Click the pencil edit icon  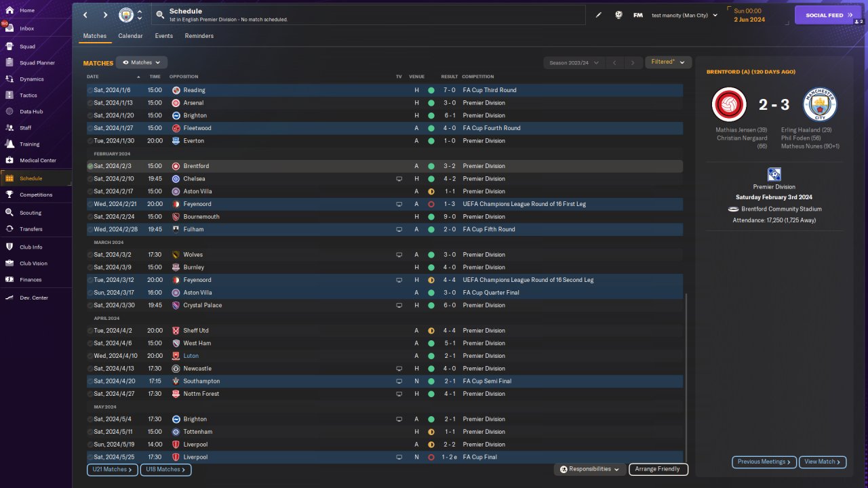click(x=599, y=15)
